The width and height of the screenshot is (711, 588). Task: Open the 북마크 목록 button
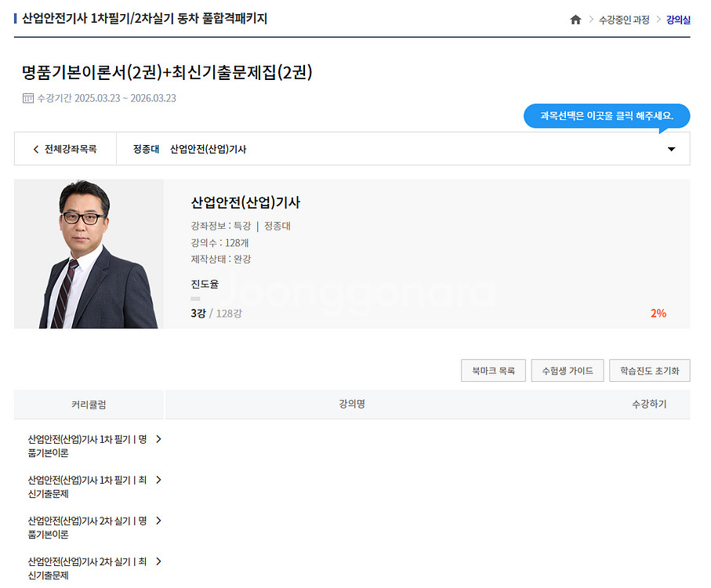[x=493, y=370]
